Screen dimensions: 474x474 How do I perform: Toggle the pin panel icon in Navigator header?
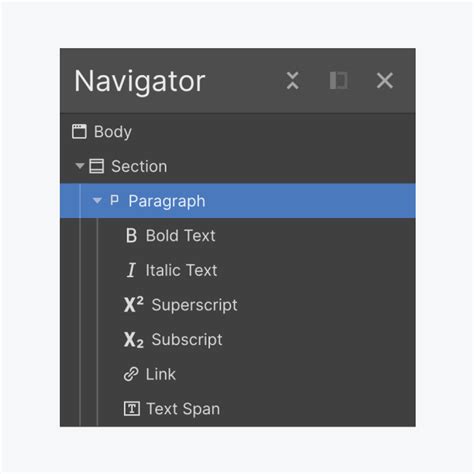(339, 81)
